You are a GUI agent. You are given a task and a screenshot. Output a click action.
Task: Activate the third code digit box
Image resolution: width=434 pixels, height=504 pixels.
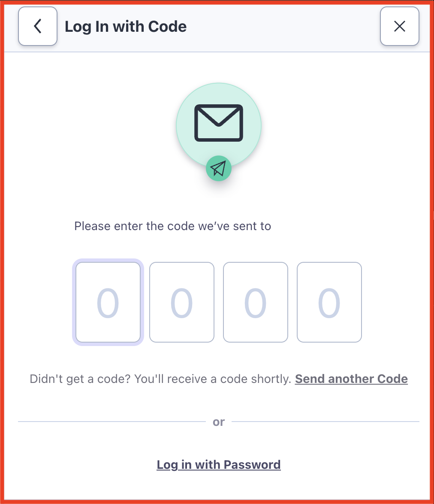[x=256, y=302]
